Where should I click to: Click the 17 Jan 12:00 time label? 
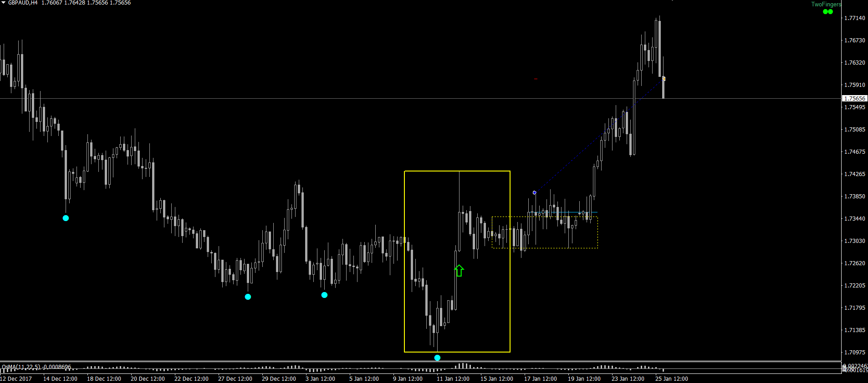pyautogui.click(x=541, y=379)
